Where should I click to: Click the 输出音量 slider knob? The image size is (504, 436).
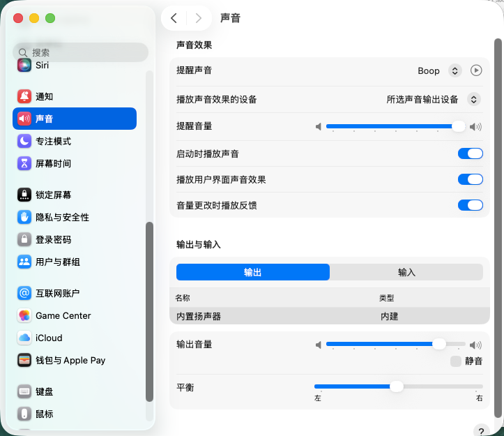point(439,344)
